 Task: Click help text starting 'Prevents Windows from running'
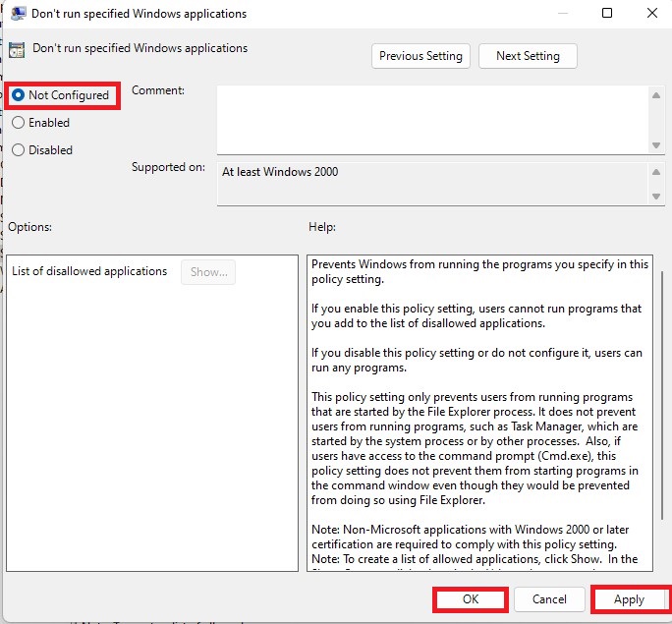click(x=479, y=272)
